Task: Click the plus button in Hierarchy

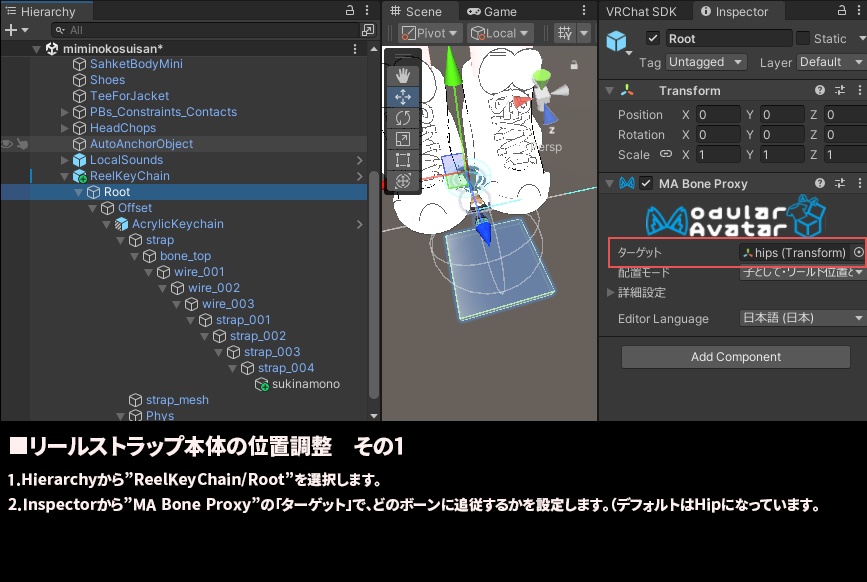Action: coord(9,30)
